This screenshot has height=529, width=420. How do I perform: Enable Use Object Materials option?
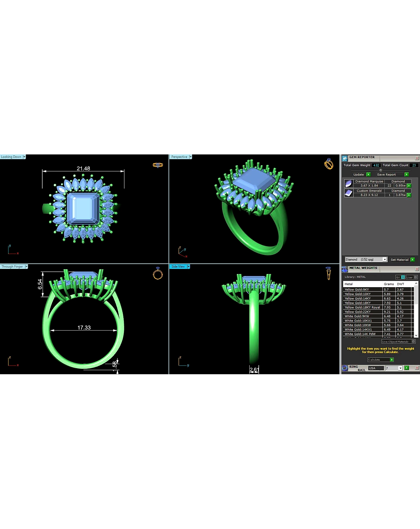[x=398, y=342]
